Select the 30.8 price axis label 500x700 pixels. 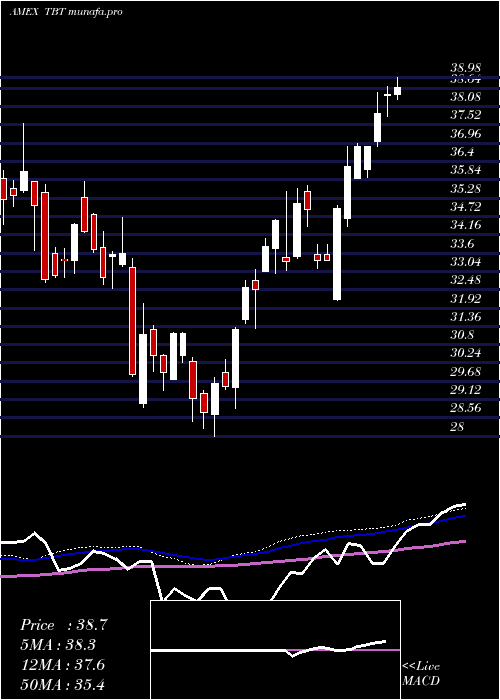[x=462, y=335]
